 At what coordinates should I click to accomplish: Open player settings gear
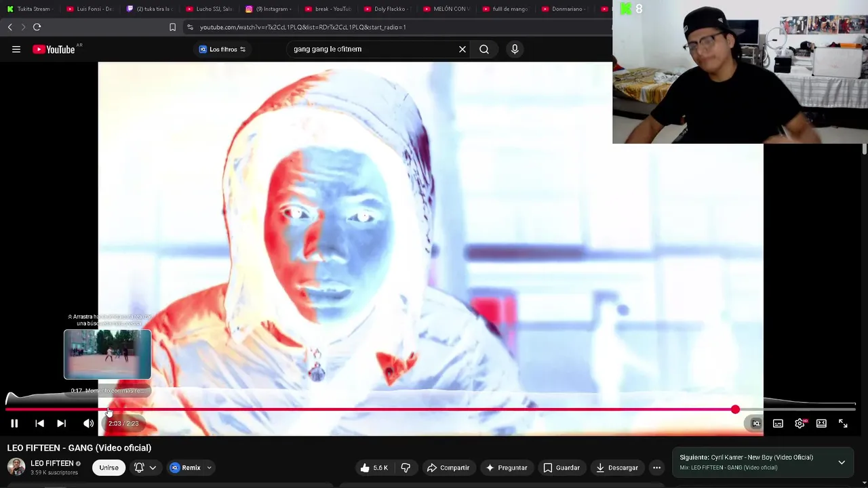800,424
